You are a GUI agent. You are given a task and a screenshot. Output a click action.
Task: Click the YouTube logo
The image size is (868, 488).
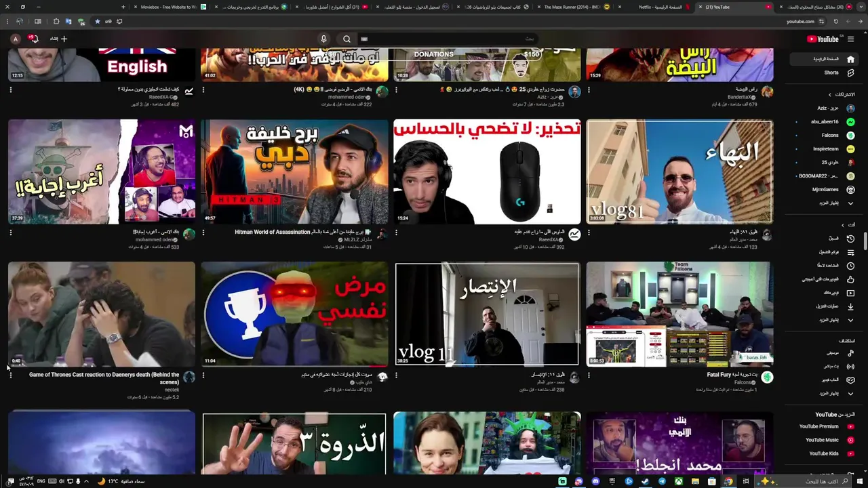click(823, 39)
